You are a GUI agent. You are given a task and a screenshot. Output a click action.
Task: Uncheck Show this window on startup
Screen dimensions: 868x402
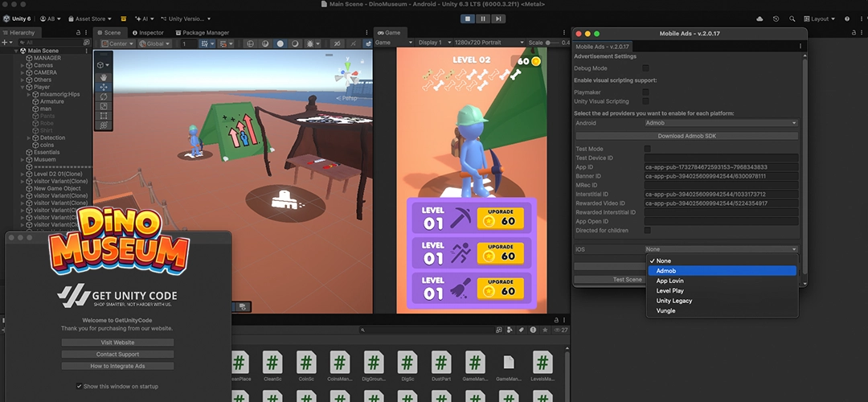[79, 386]
